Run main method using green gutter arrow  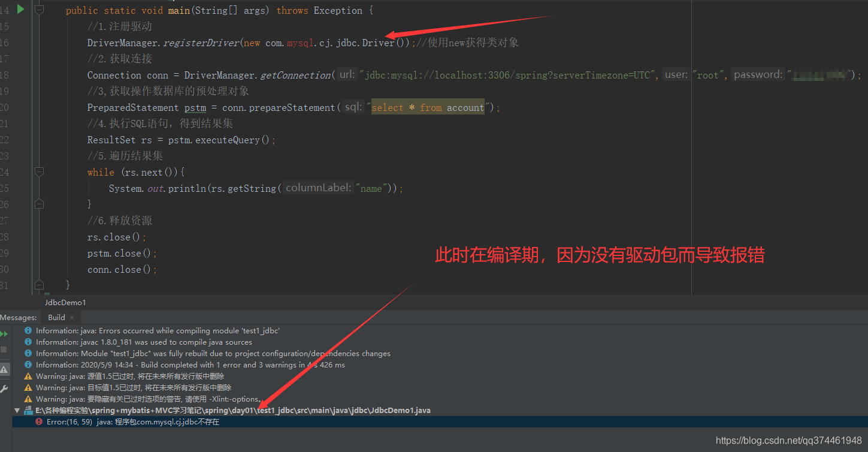point(20,10)
